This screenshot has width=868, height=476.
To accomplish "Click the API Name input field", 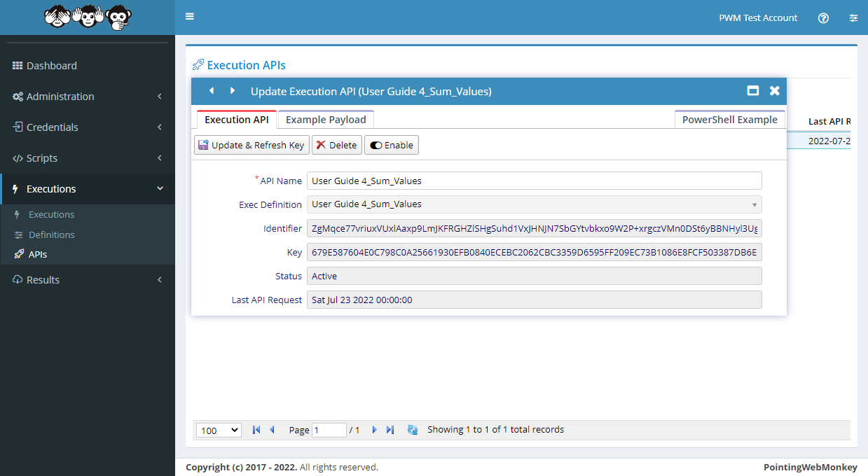I will pyautogui.click(x=534, y=181).
